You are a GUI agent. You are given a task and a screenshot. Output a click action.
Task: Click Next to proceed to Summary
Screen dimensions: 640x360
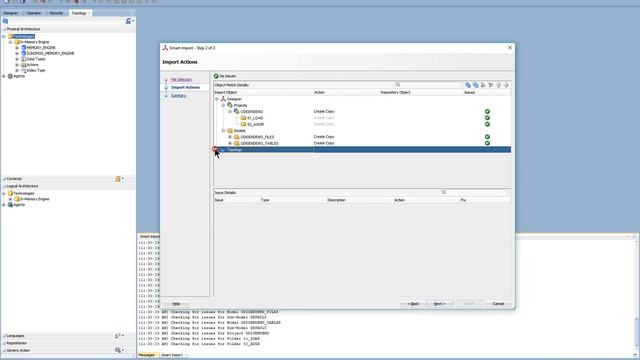tap(439, 304)
